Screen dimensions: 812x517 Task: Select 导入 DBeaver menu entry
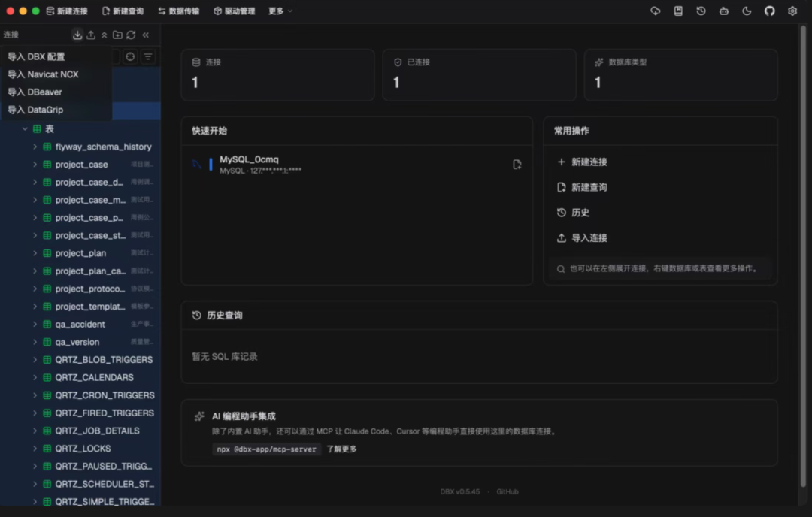point(56,92)
